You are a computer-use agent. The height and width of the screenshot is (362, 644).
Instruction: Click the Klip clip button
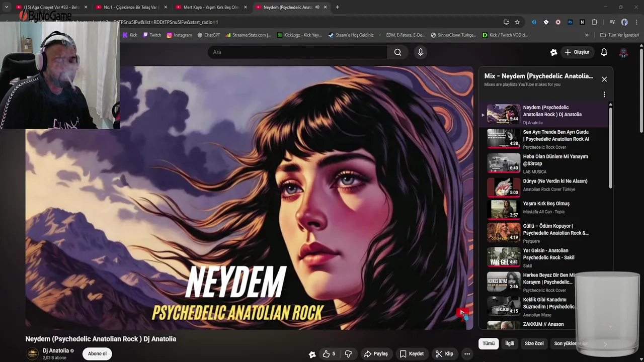444,354
